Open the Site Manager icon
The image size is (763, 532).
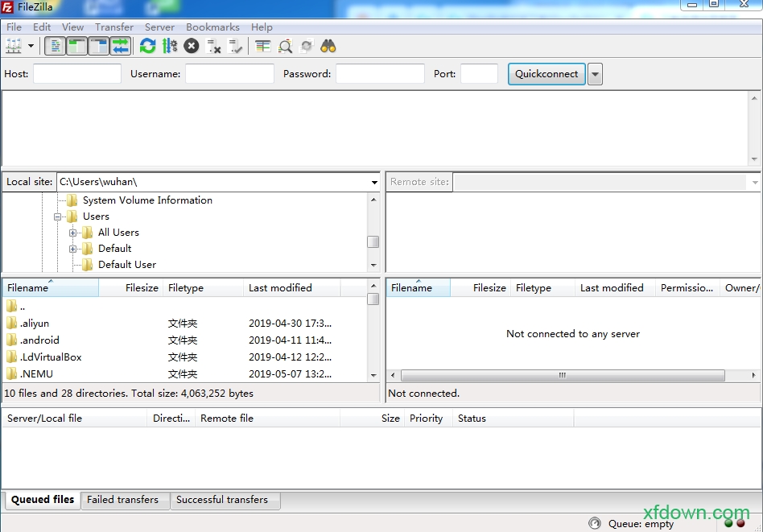click(x=14, y=46)
